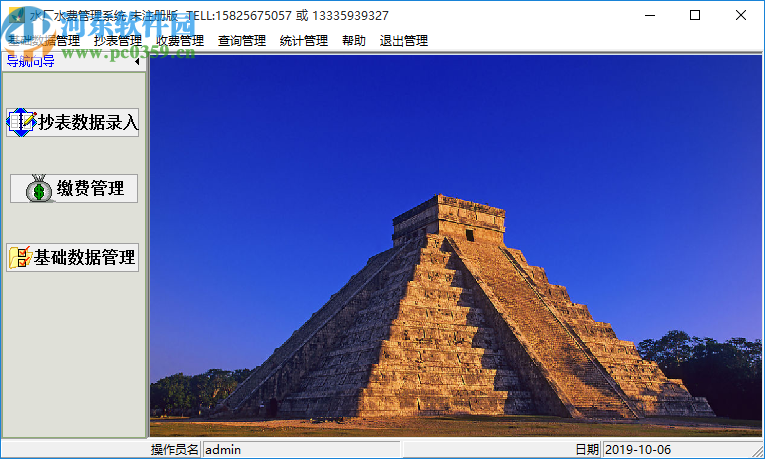765x459 pixels.
Task: Open the 退出管理 menu
Action: click(x=404, y=40)
